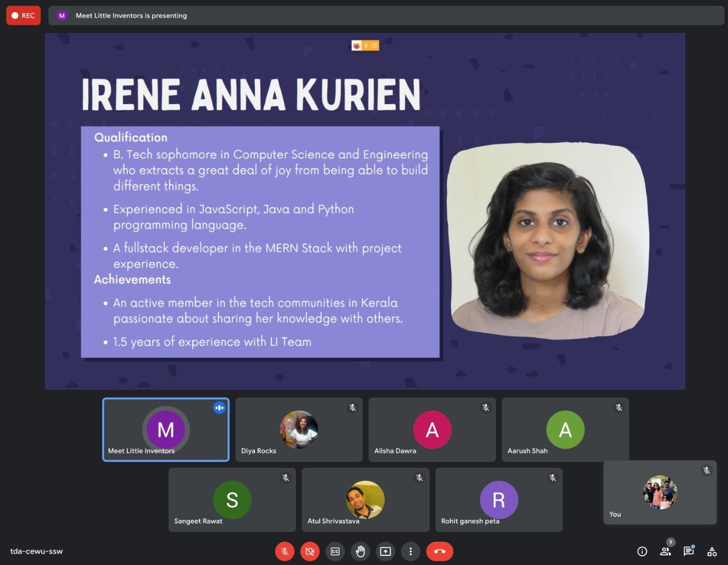This screenshot has width=728, height=565.
Task: Open the in-call chat messages
Action: click(688, 552)
